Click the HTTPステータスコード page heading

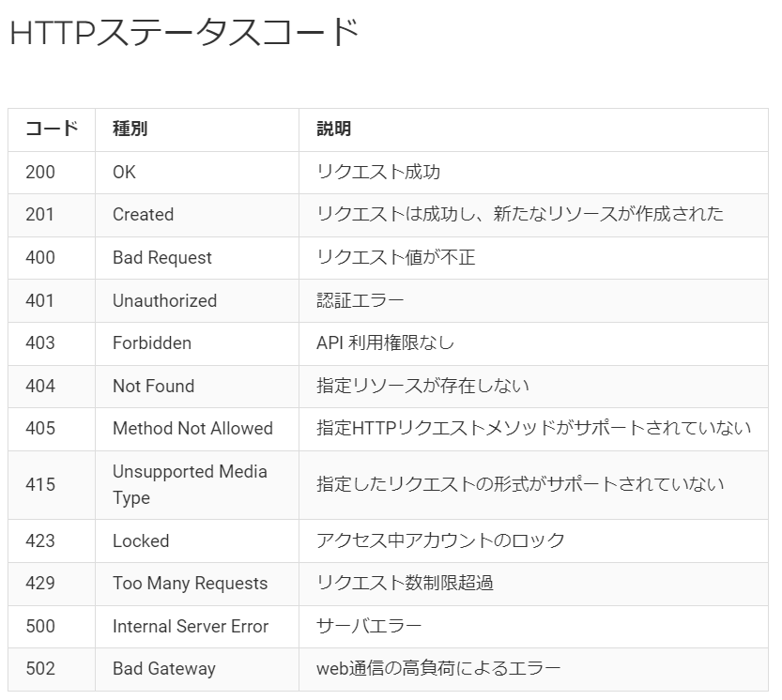click(183, 33)
